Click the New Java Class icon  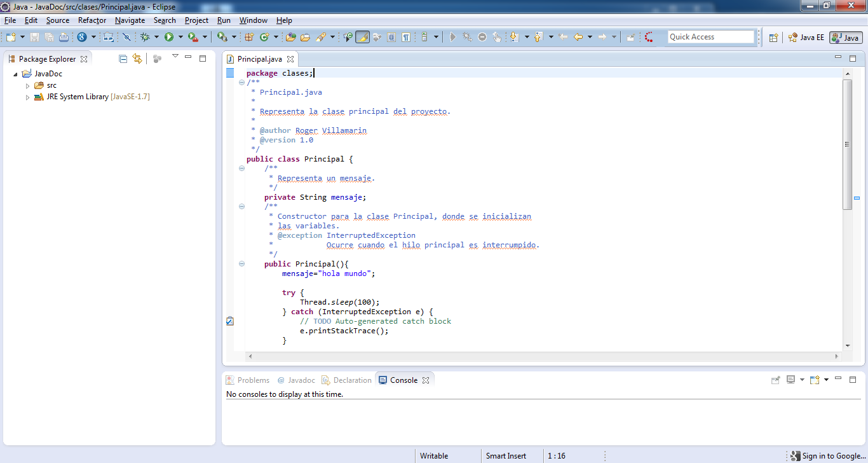(x=264, y=38)
